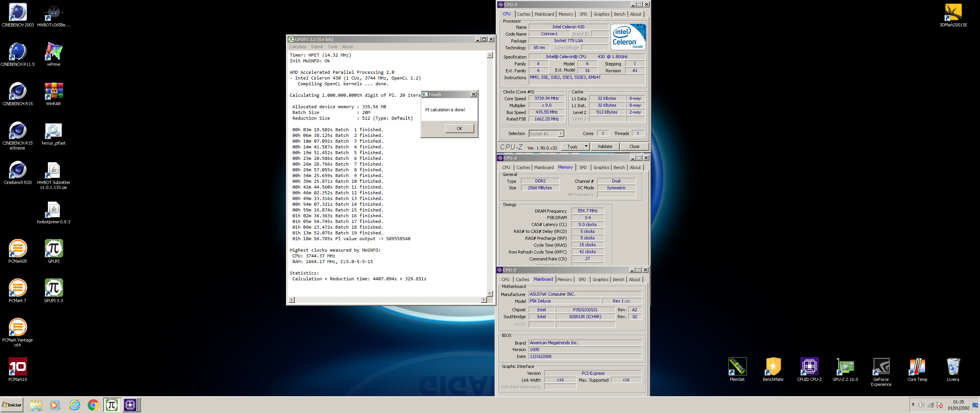Open GeForce Experience desktop icon

pos(881,372)
